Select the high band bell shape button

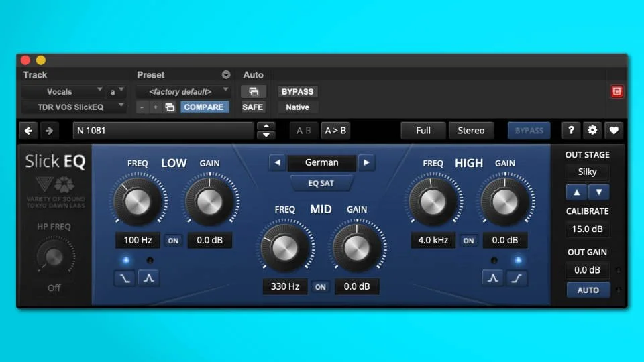(x=493, y=278)
